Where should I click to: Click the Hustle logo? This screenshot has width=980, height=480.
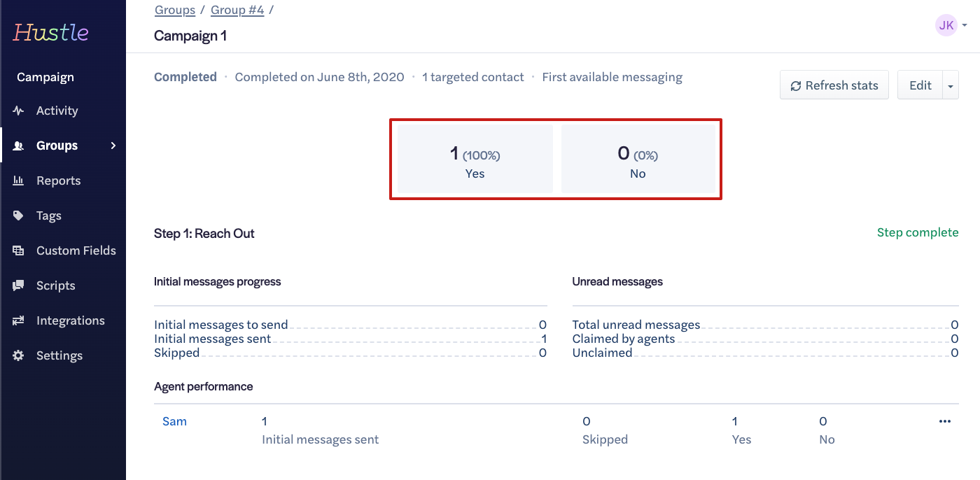click(51, 32)
